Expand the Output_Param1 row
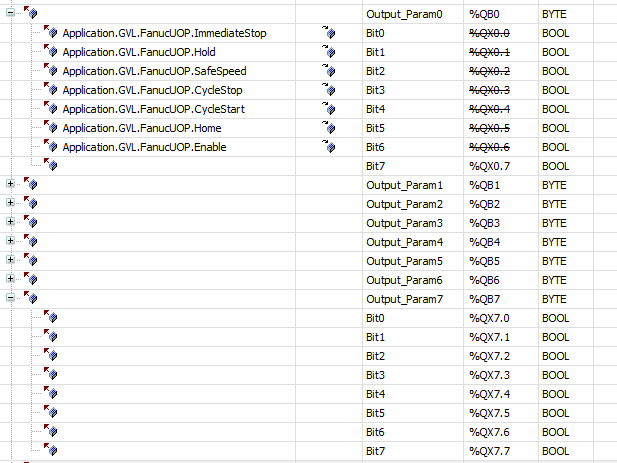Image resolution: width=617 pixels, height=463 pixels. point(11,184)
